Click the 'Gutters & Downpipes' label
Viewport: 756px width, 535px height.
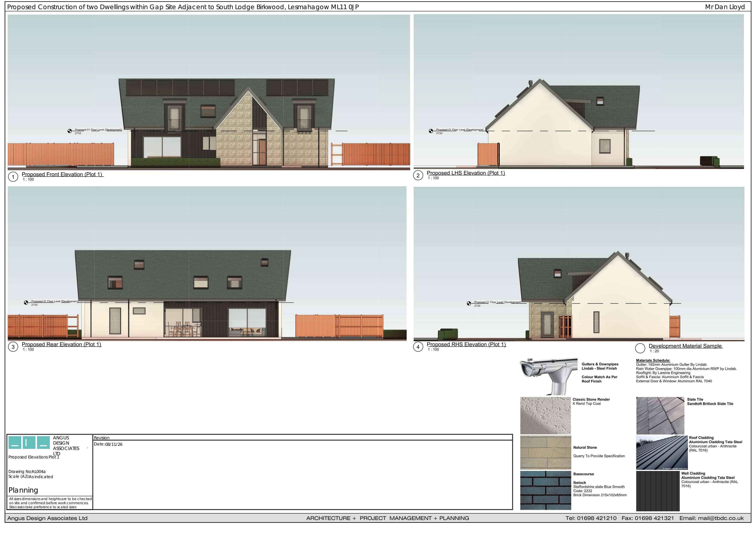click(x=600, y=364)
